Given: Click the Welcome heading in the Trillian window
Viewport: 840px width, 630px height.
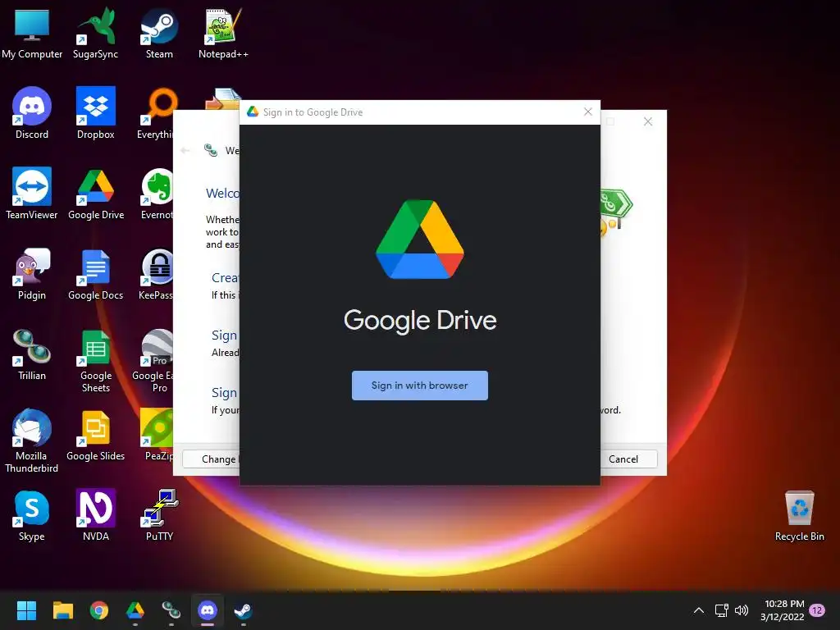Looking at the screenshot, I should pyautogui.click(x=222, y=193).
